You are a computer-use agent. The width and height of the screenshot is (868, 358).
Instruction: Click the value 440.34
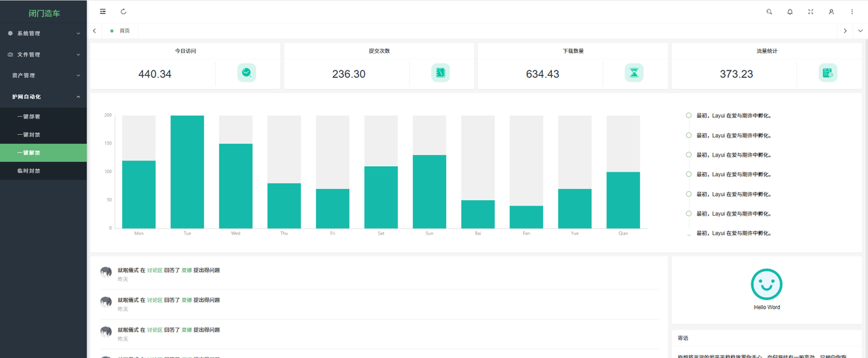click(x=155, y=74)
